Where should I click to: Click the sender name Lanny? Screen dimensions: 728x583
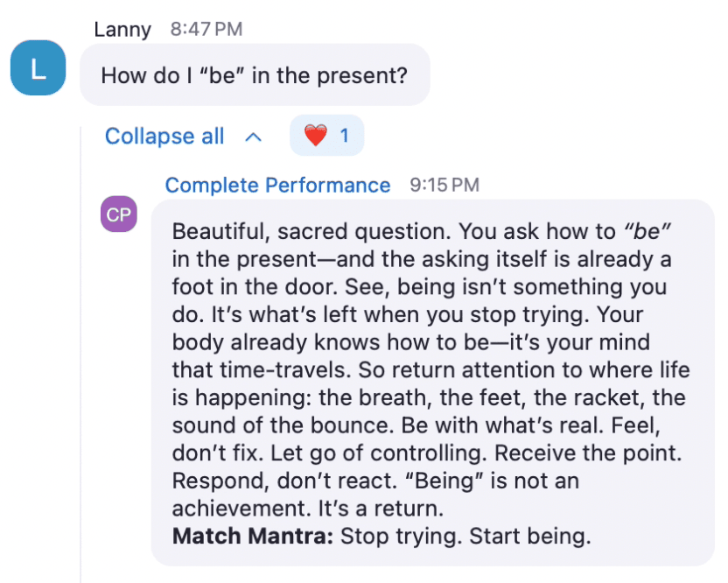coord(122,29)
